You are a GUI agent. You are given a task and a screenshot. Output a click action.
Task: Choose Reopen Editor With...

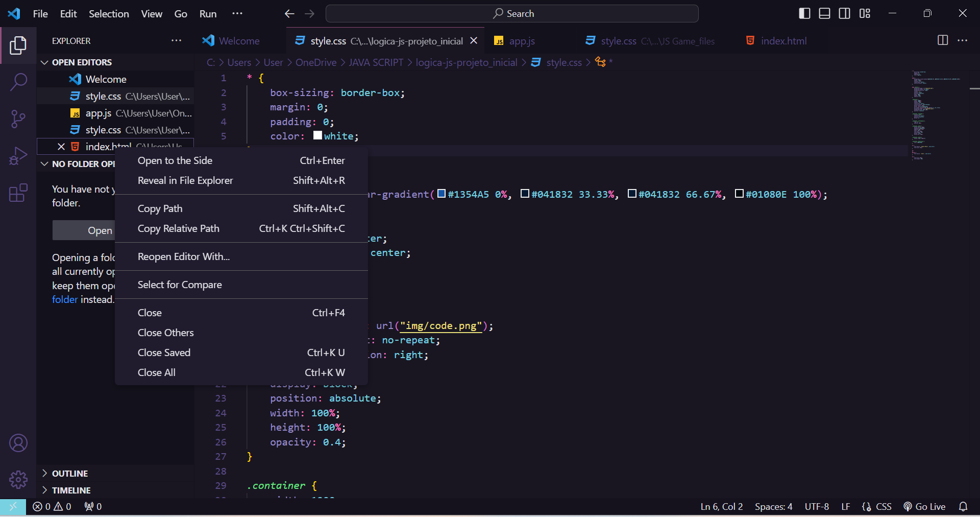(x=241, y=256)
